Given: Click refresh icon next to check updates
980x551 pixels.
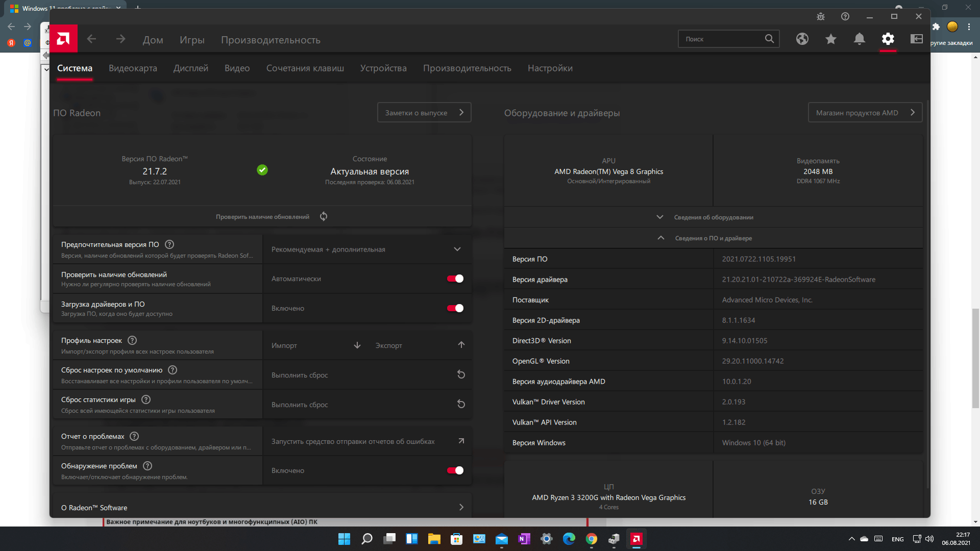Looking at the screenshot, I should (x=324, y=216).
